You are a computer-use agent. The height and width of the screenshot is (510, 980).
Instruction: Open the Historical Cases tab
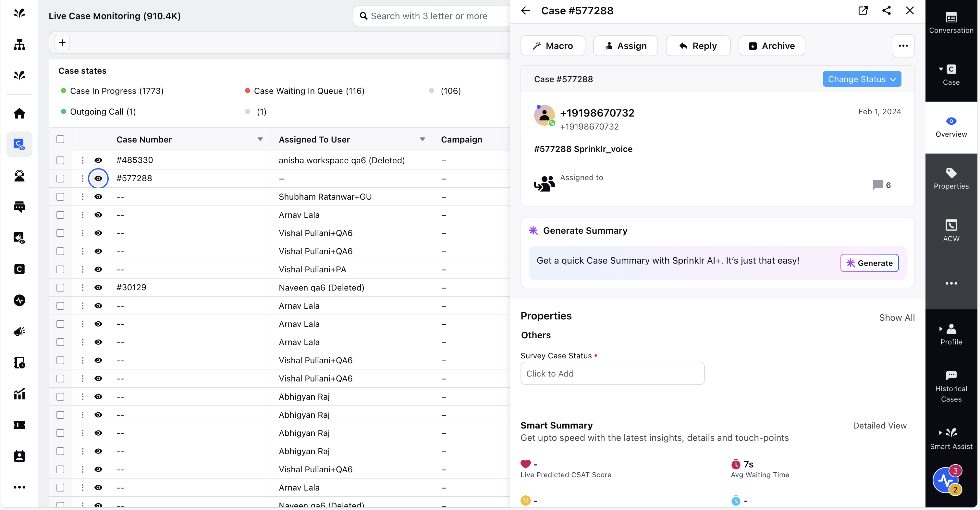(x=951, y=387)
